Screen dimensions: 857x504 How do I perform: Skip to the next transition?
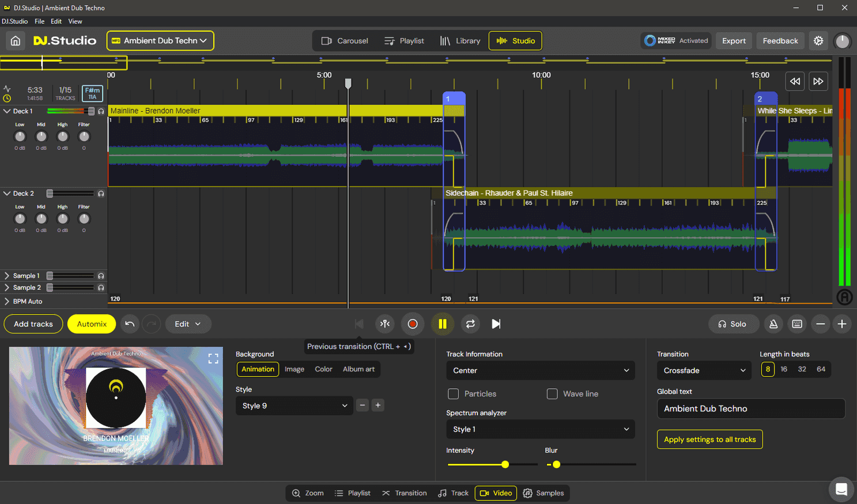496,324
